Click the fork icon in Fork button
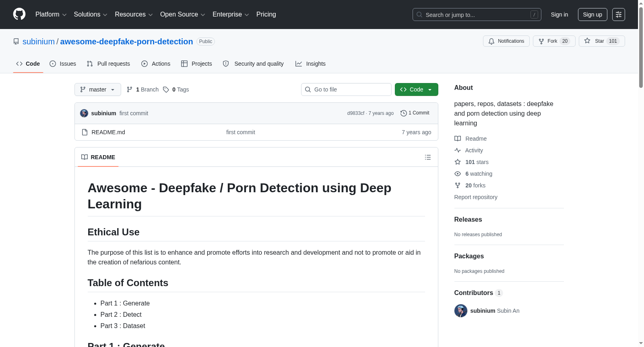This screenshot has width=644, height=347. [541, 41]
